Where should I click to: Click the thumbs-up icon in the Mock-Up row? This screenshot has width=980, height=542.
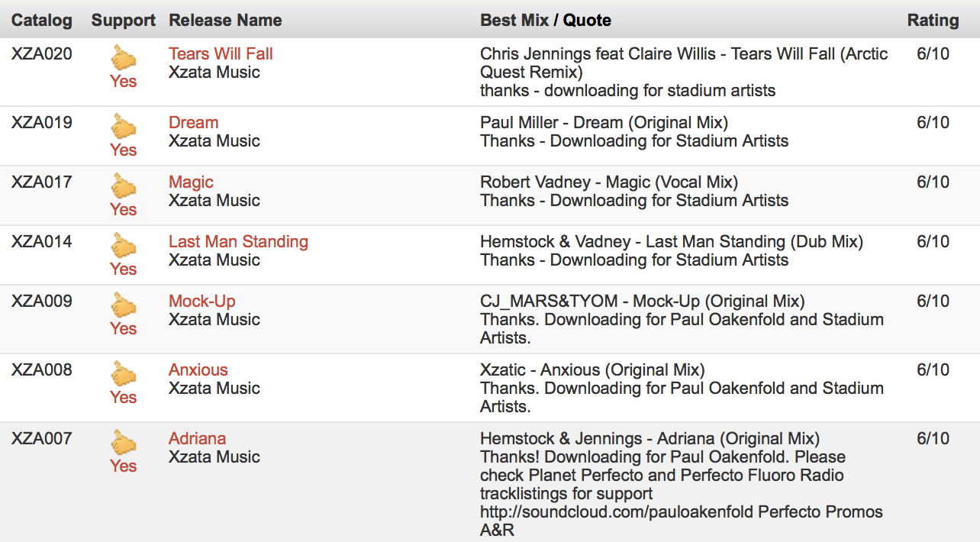tap(123, 305)
